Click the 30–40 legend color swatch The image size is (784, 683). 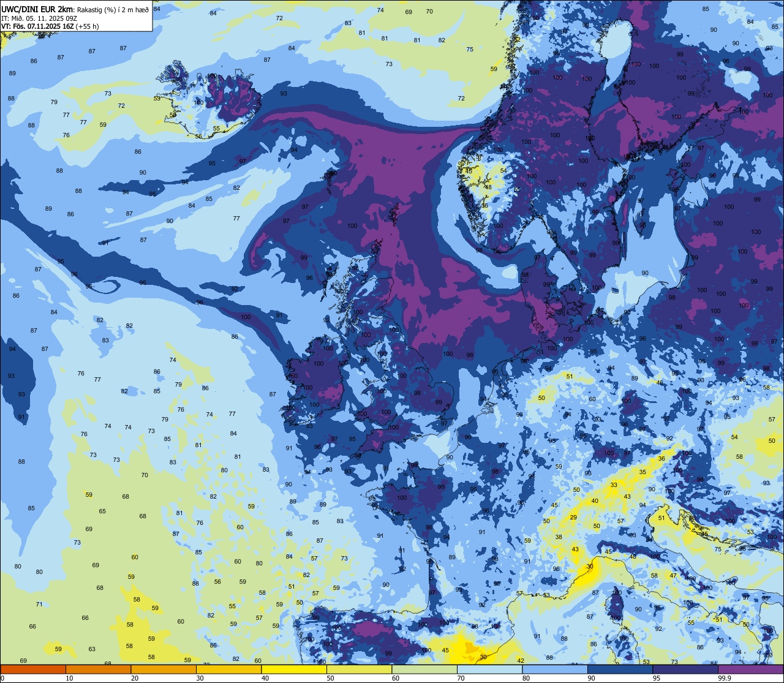[x=228, y=669]
